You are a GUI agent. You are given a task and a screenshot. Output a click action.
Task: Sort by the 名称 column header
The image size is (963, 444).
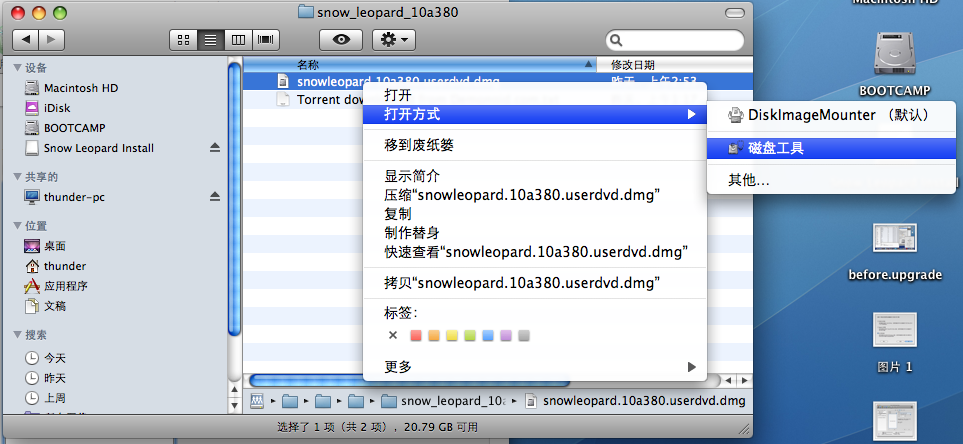click(420, 64)
